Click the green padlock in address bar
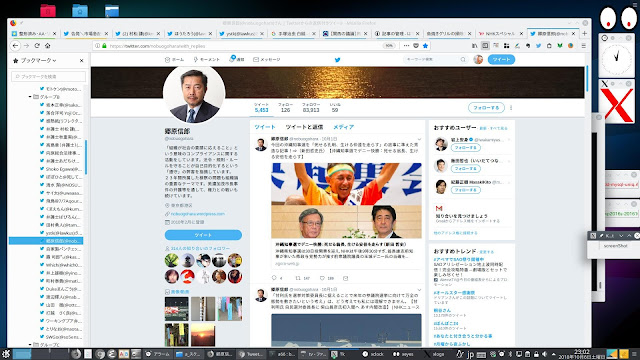 click(x=104, y=46)
